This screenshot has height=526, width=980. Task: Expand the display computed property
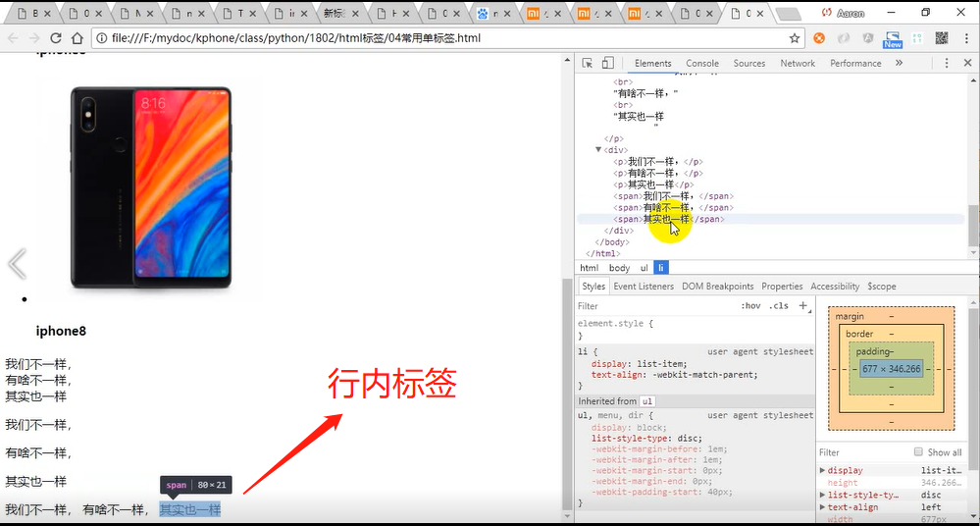[822, 470]
